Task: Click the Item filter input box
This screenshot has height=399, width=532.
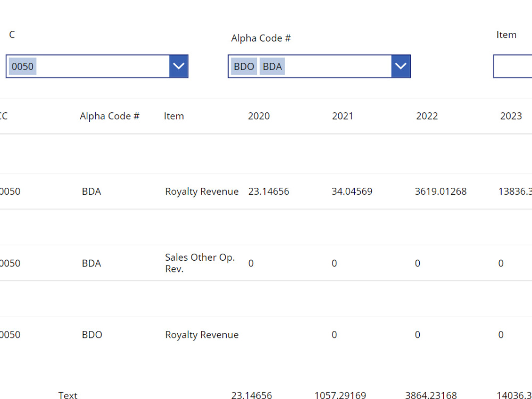Action: [x=513, y=66]
